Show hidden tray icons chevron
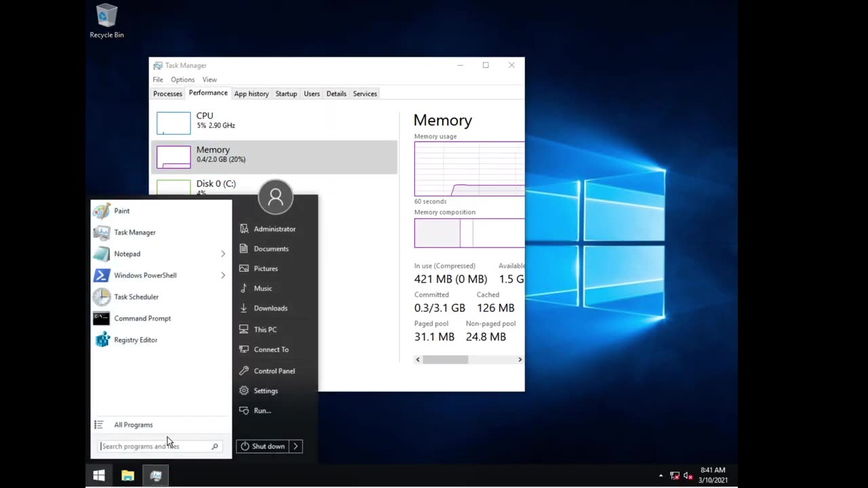Image resolution: width=868 pixels, height=488 pixels. coord(661,476)
